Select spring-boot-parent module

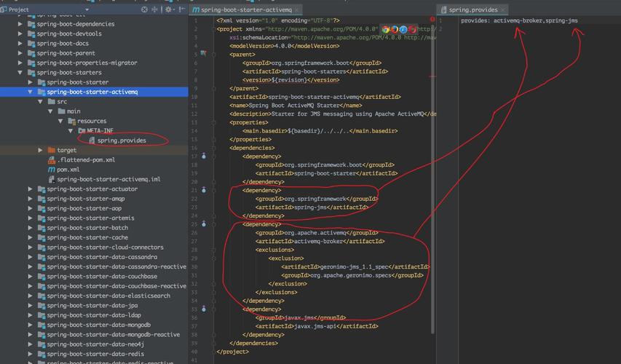(66, 53)
